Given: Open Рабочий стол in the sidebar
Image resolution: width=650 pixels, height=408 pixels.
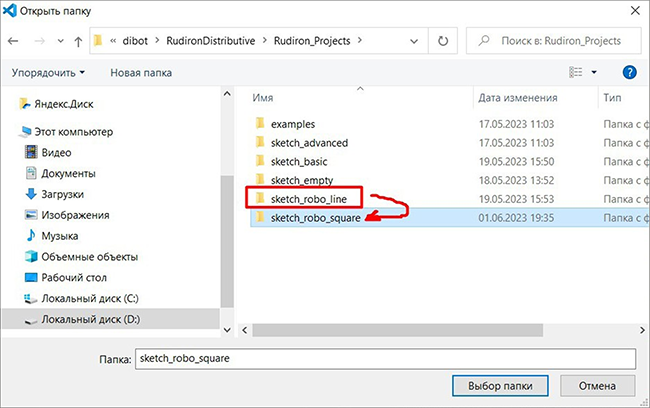Looking at the screenshot, I should [74, 277].
